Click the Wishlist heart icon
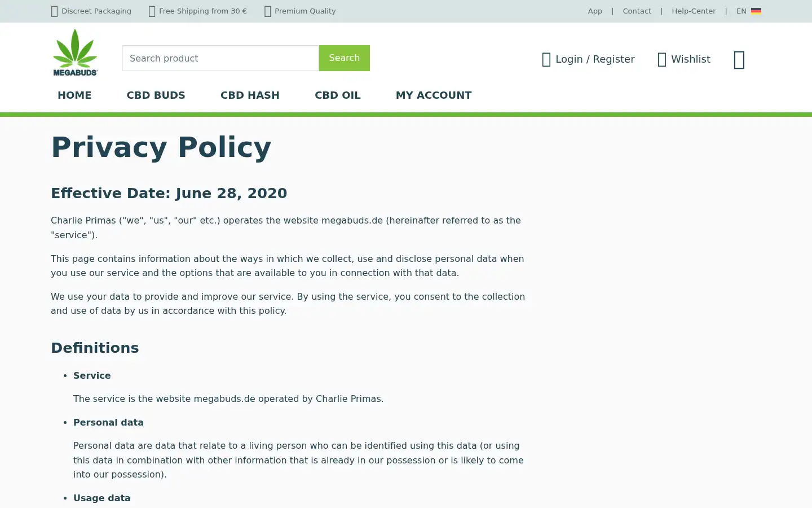Image resolution: width=812 pixels, height=508 pixels. tap(662, 59)
